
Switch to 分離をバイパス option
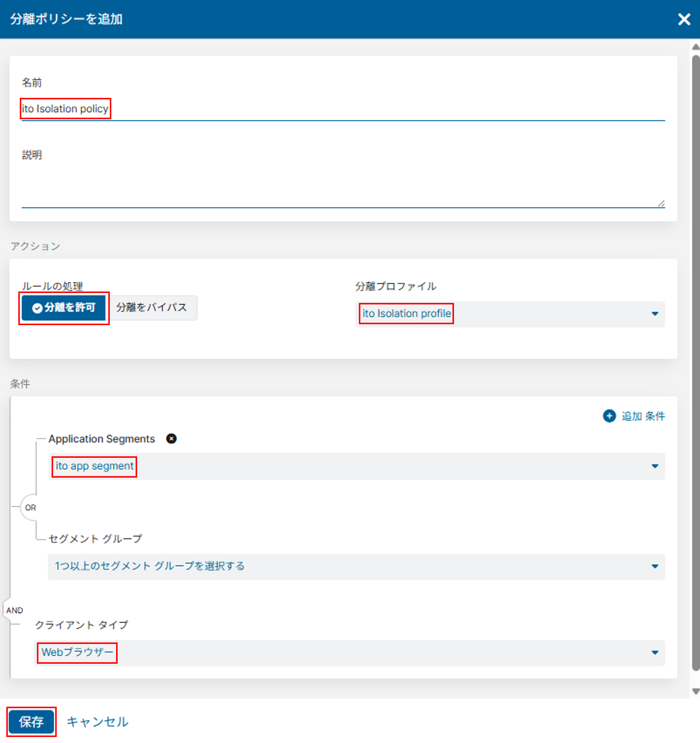pos(151,308)
